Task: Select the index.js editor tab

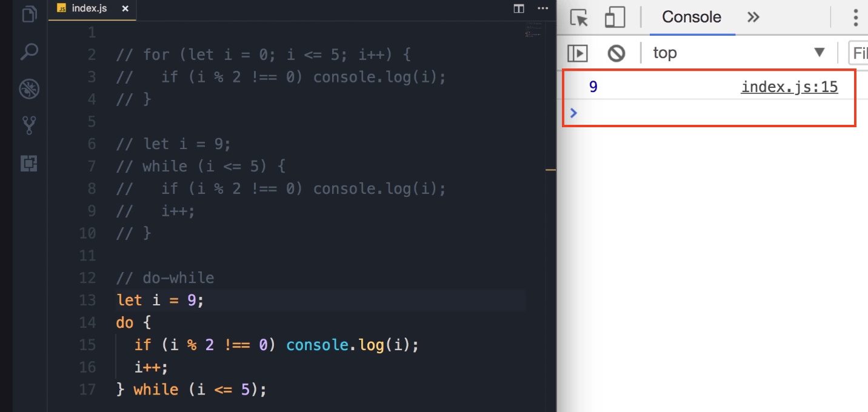Action: (x=88, y=9)
